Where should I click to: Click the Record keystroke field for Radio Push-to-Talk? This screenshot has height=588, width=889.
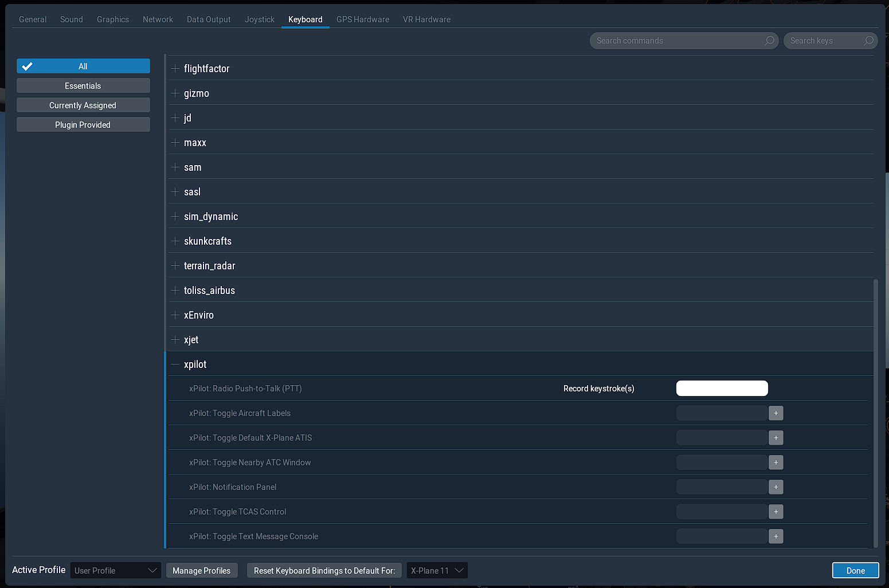722,388
